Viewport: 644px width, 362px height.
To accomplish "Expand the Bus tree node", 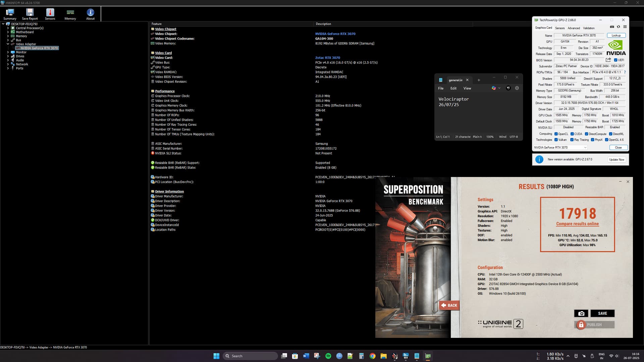I will [8, 40].
